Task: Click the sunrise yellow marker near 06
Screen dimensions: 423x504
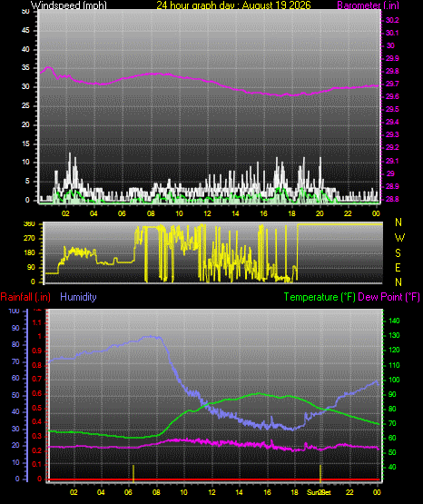Action: [x=133, y=473]
